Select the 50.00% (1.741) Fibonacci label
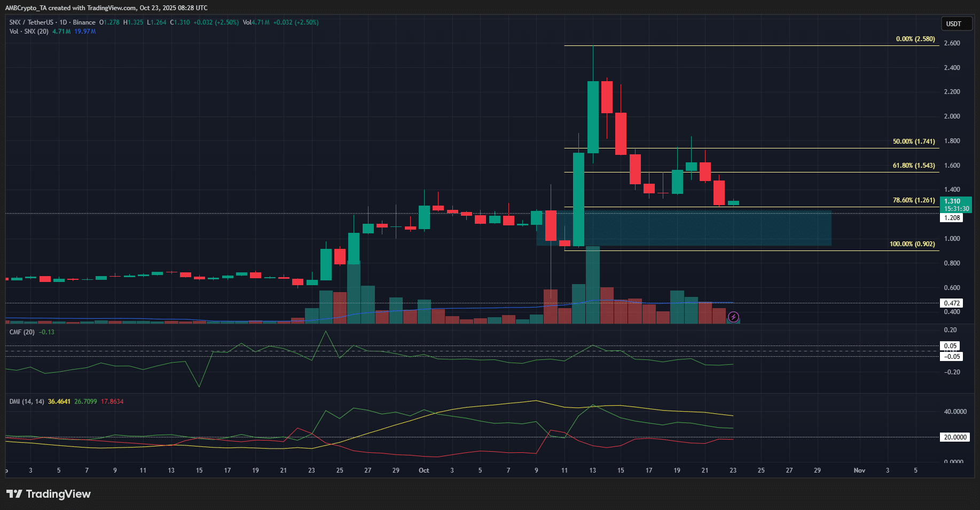The width and height of the screenshot is (980, 510). [x=913, y=142]
